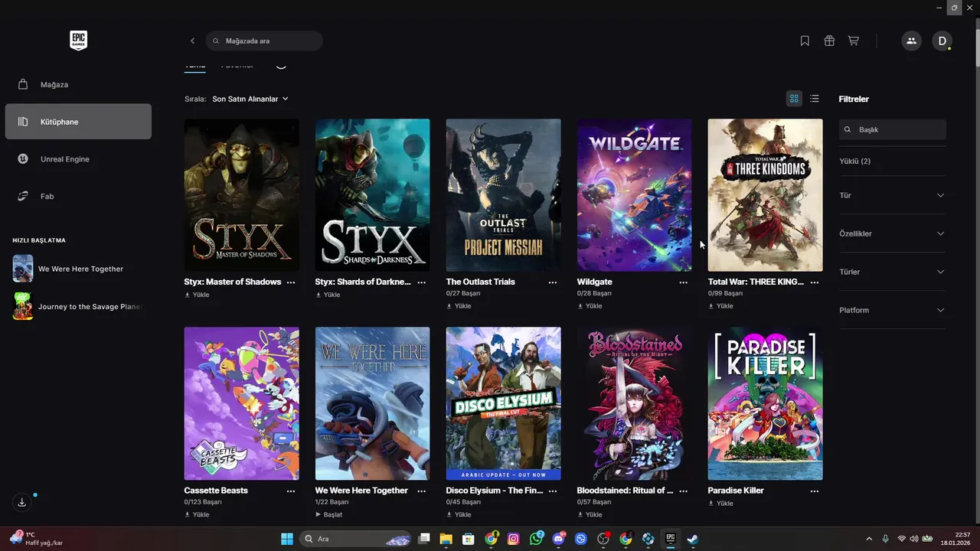Click Yükle under Paradise Killer
Viewport: 980px width, 551px height.
(x=720, y=504)
